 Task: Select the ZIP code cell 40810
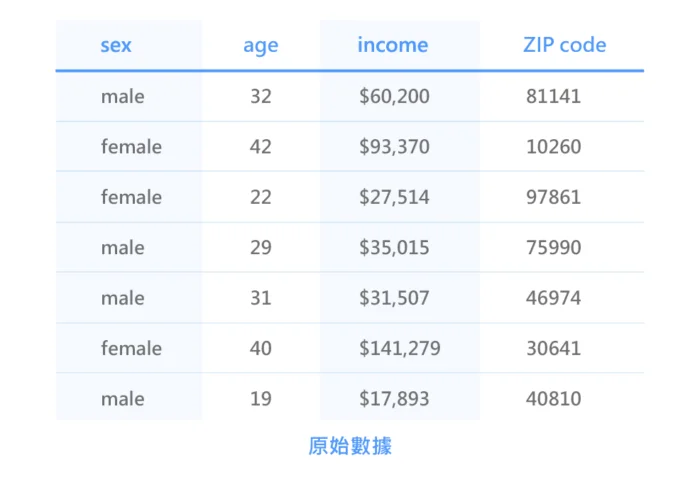[554, 399]
